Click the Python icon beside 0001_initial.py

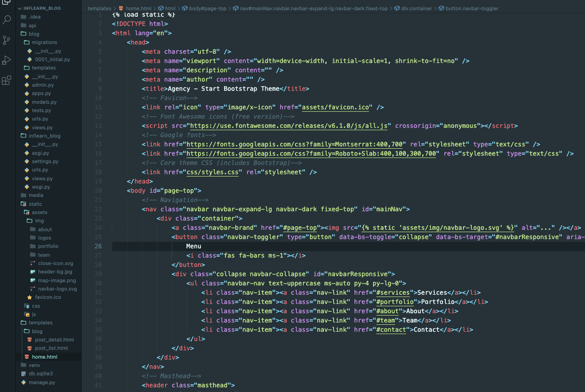[30, 59]
